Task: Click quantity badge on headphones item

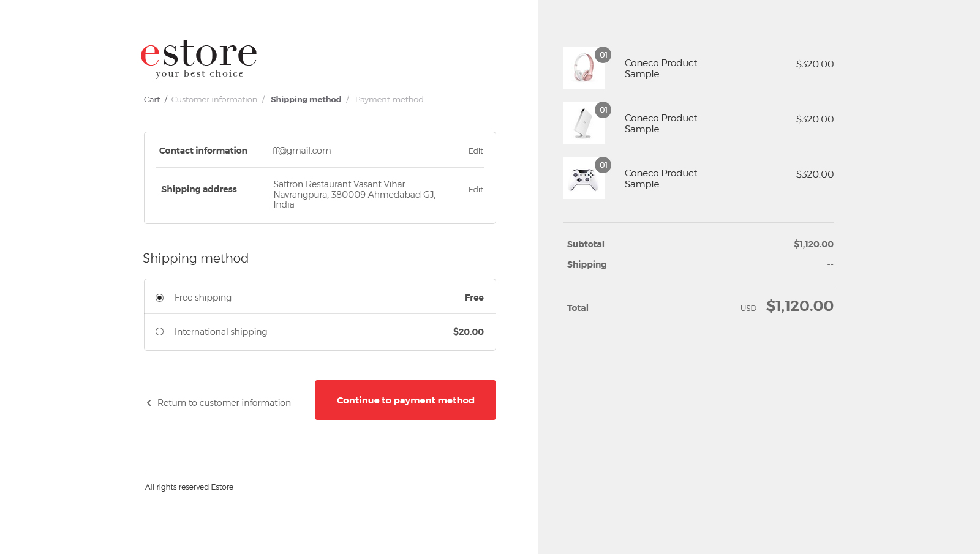Action: (603, 55)
